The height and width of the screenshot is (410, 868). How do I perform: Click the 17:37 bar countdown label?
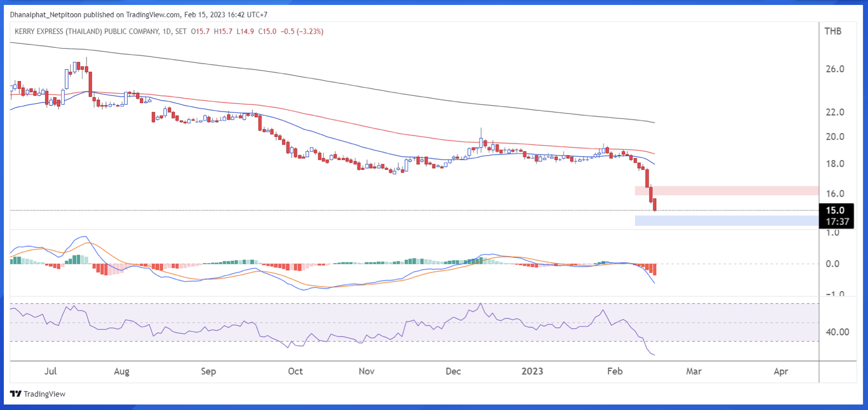[837, 222]
